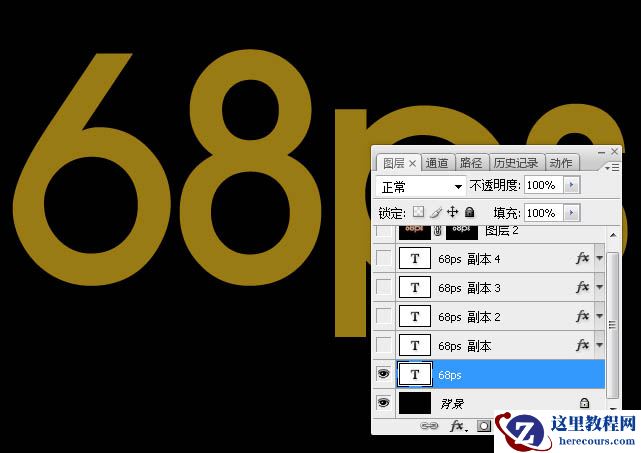Collapse the Layers panel with minimize dash
Viewport: 641px width, 453px height.
click(601, 152)
